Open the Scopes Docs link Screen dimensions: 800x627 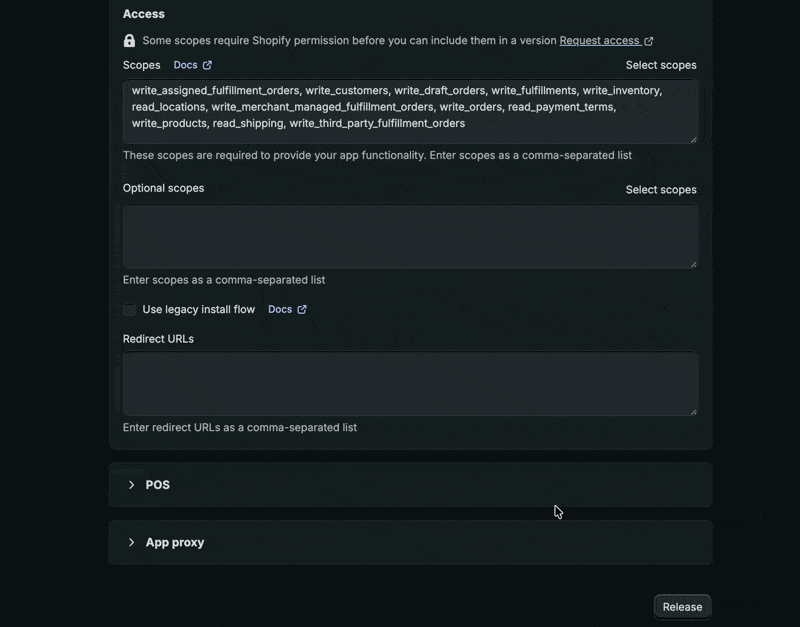185,65
